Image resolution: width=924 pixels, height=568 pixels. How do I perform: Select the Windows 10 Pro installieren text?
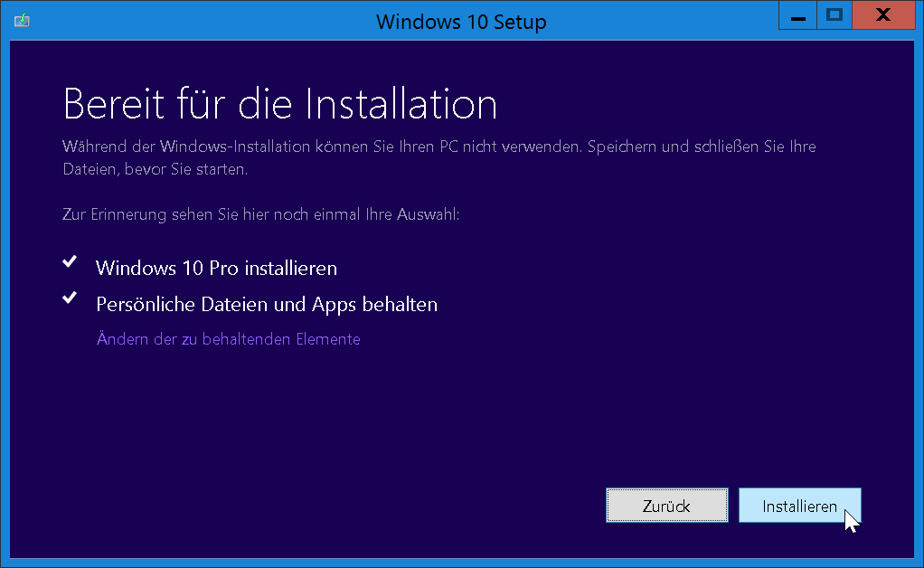coord(216,268)
